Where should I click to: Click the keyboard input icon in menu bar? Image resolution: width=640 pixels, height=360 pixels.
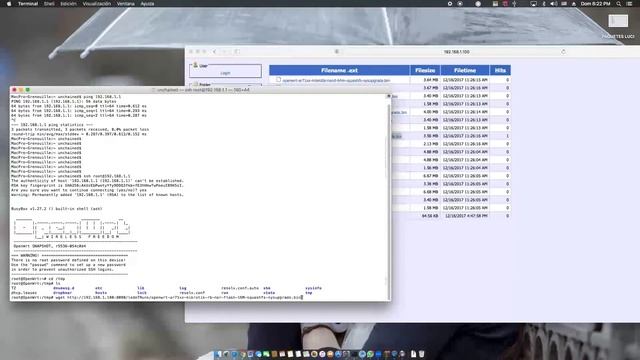pyautogui.click(x=564, y=4)
